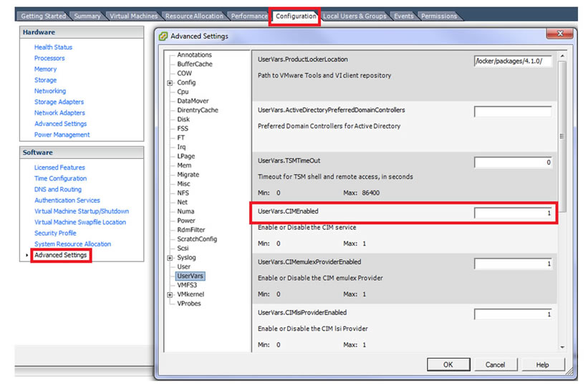Select NFS tree item
588x391 pixels.
[x=183, y=193]
